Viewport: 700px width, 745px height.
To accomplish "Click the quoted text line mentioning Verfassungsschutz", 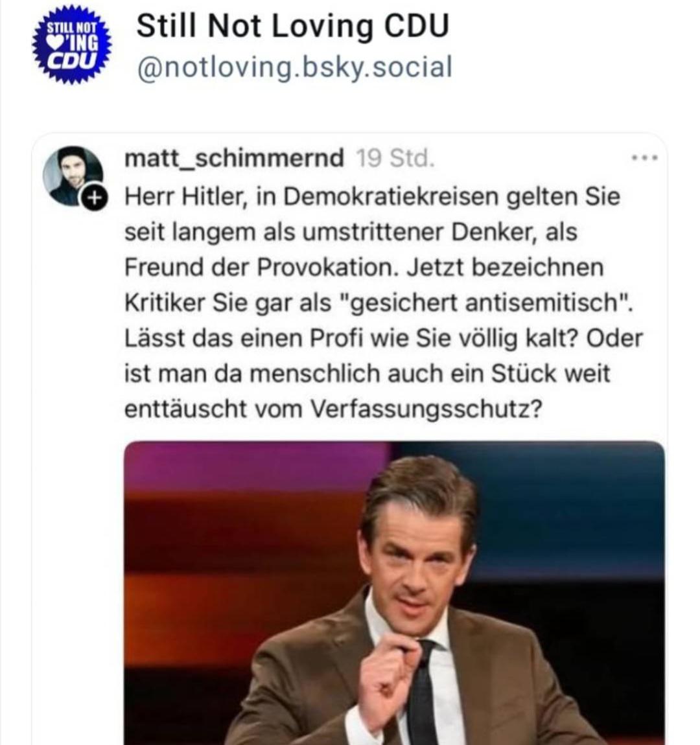I will [332, 409].
